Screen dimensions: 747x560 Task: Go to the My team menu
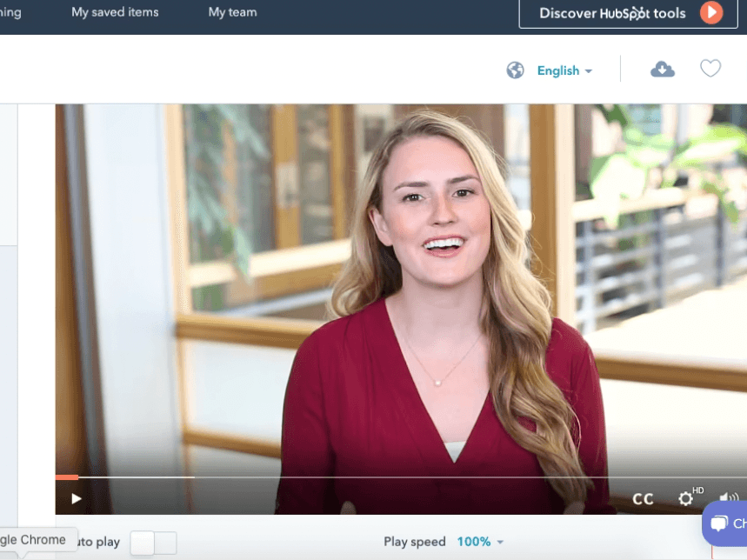[232, 13]
